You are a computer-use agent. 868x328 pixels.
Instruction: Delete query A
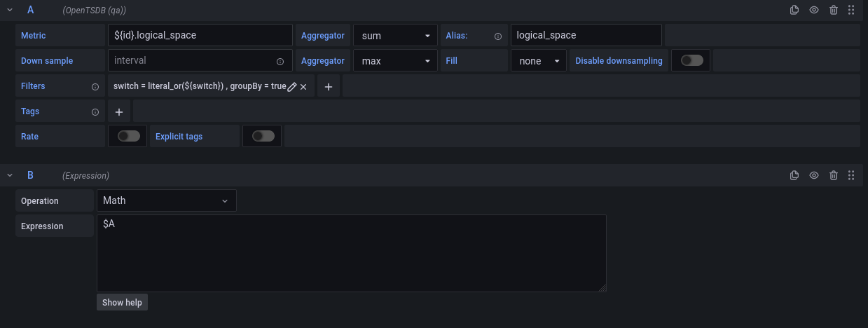833,10
